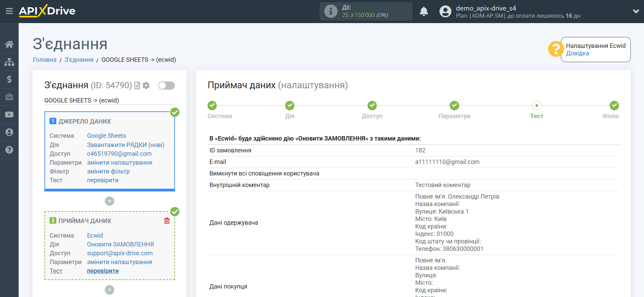Click the ApiX-Drive logo
Image resolution: width=644 pixels, height=297 pixels.
point(47,11)
